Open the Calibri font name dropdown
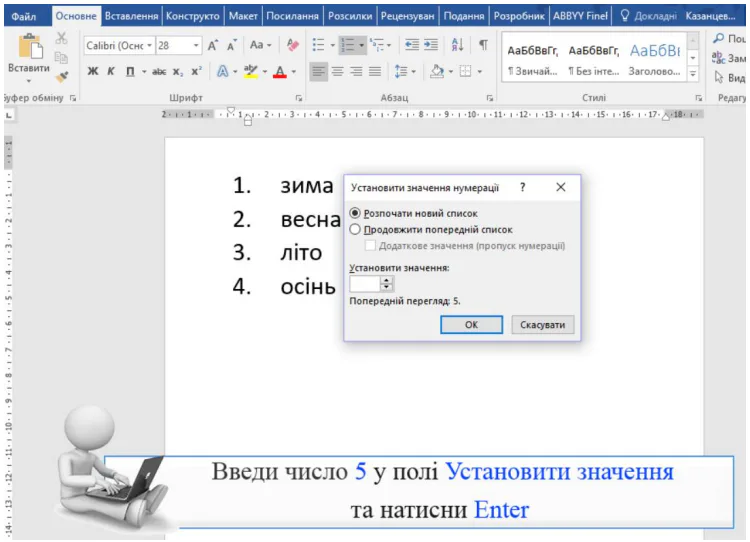 (150, 46)
